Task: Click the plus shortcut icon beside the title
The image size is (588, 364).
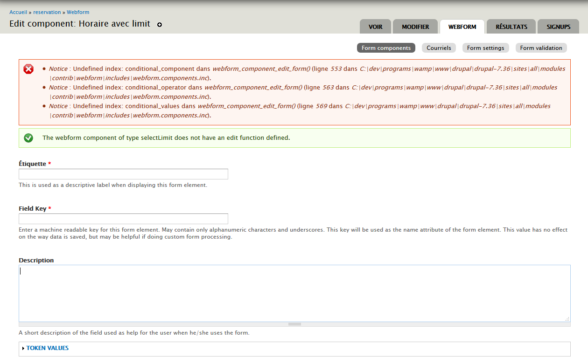Action: [160, 25]
